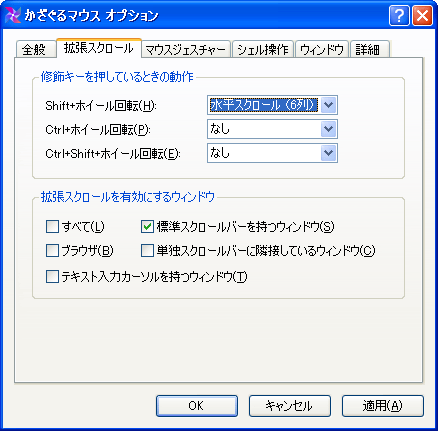Select the ウィンドウ tab
This screenshot has width=438, height=431.
click(x=322, y=49)
